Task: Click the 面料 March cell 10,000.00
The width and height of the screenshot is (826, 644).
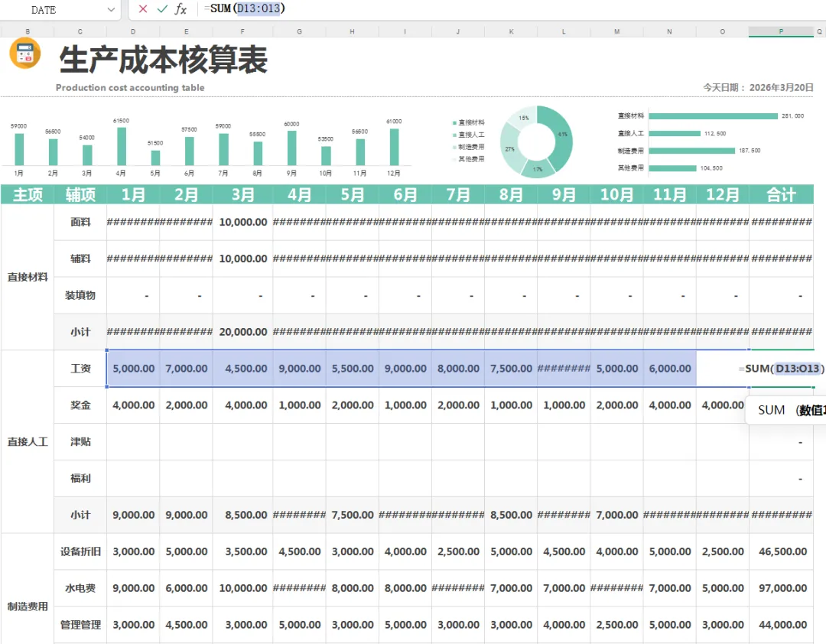Action: [x=242, y=222]
